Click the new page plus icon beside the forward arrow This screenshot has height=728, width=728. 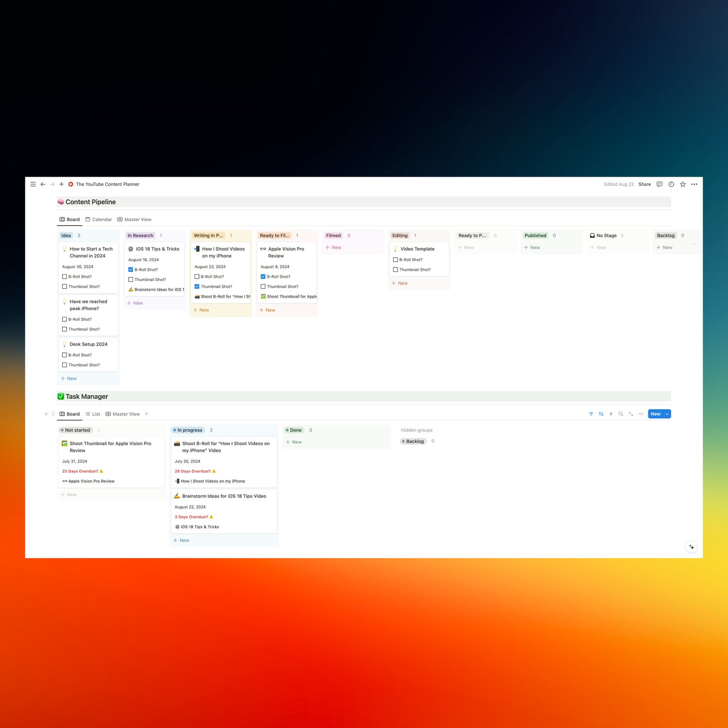(x=62, y=184)
